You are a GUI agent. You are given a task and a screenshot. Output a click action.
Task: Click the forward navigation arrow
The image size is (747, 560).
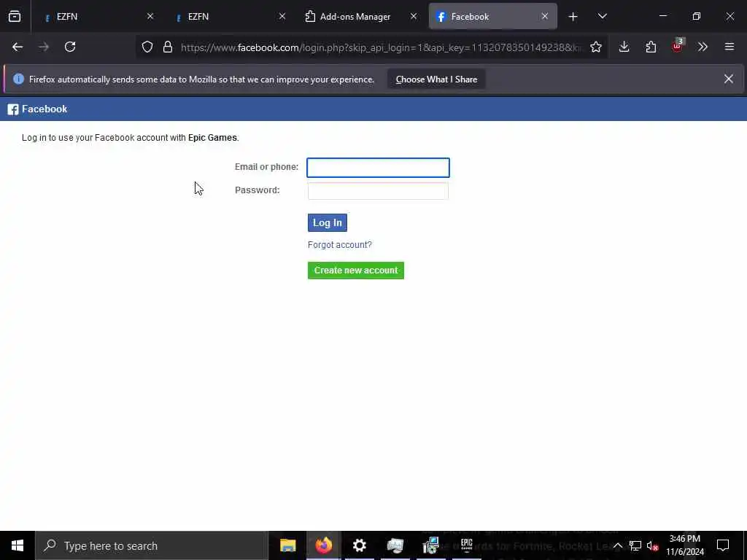tap(44, 47)
